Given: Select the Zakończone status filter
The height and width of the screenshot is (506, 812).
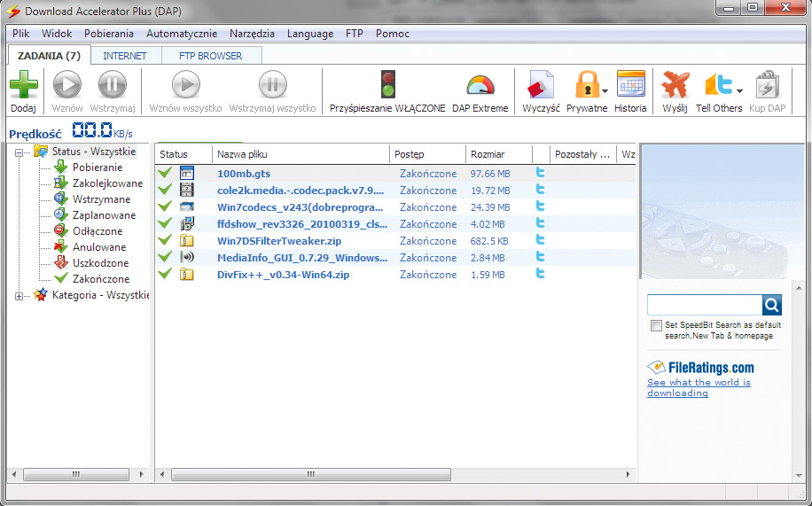Looking at the screenshot, I should pyautogui.click(x=100, y=279).
